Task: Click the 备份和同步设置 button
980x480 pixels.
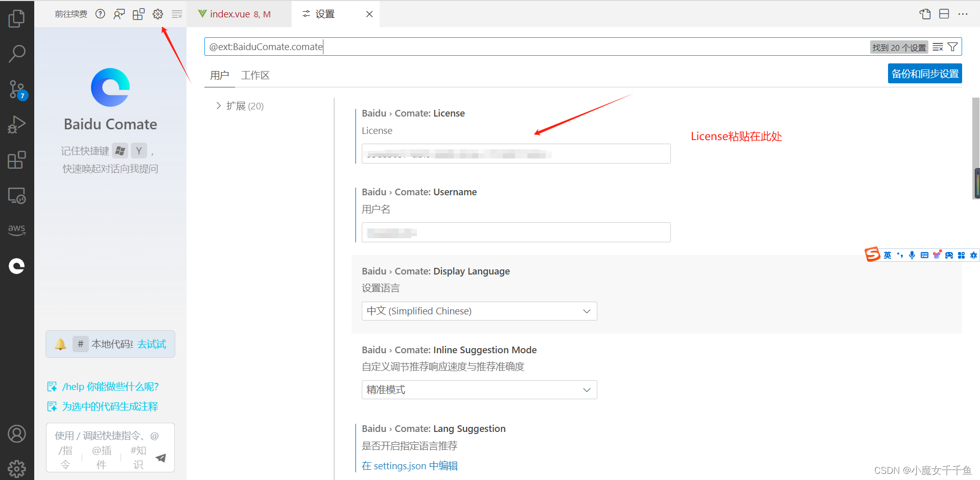Action: 925,74
